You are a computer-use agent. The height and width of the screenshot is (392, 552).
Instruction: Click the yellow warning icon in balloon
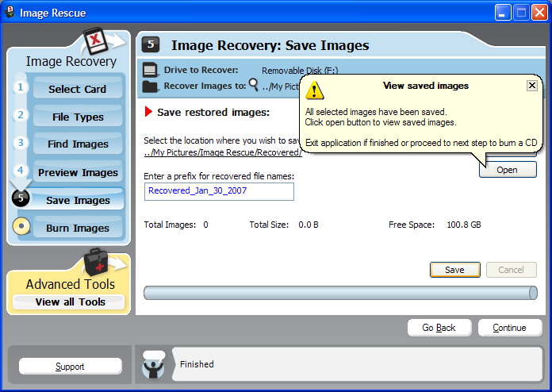[x=314, y=90]
